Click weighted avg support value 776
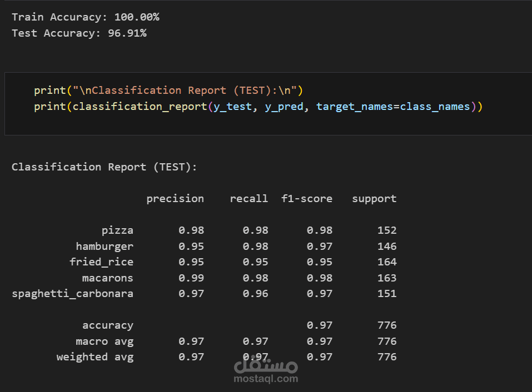This screenshot has width=532, height=392. pyautogui.click(x=387, y=357)
